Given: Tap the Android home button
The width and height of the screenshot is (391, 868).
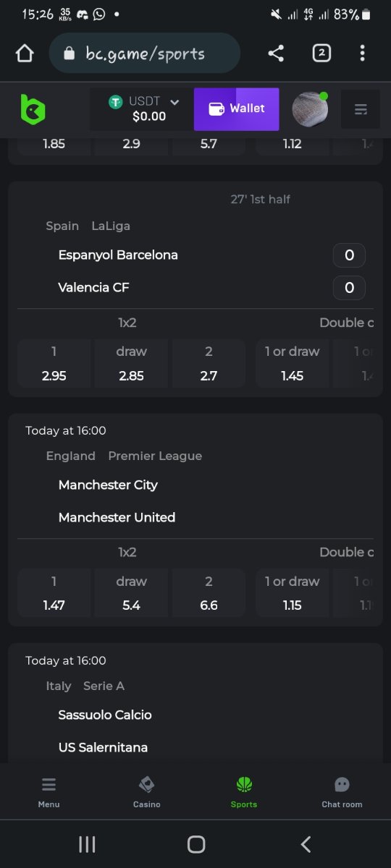Looking at the screenshot, I should click(x=195, y=844).
